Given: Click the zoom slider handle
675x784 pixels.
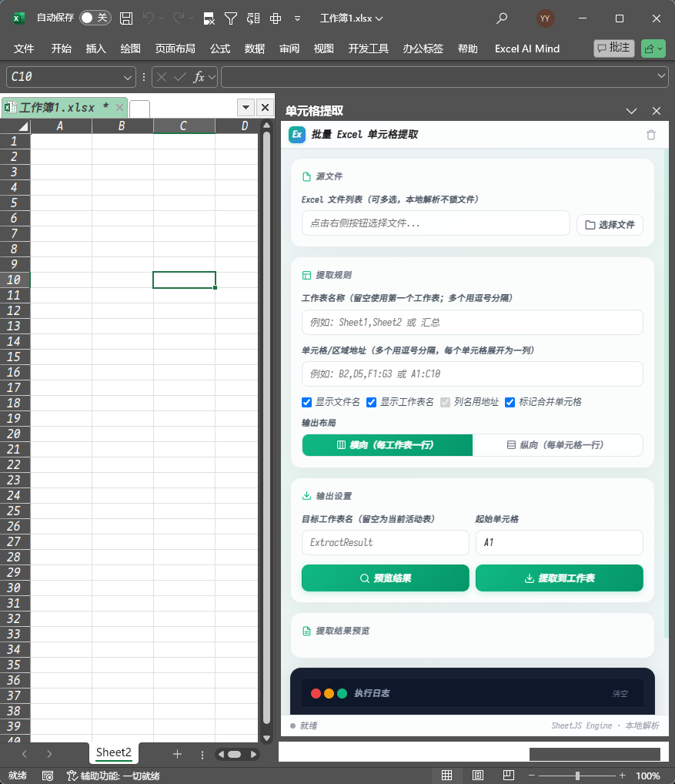Looking at the screenshot, I should pyautogui.click(x=577, y=776).
